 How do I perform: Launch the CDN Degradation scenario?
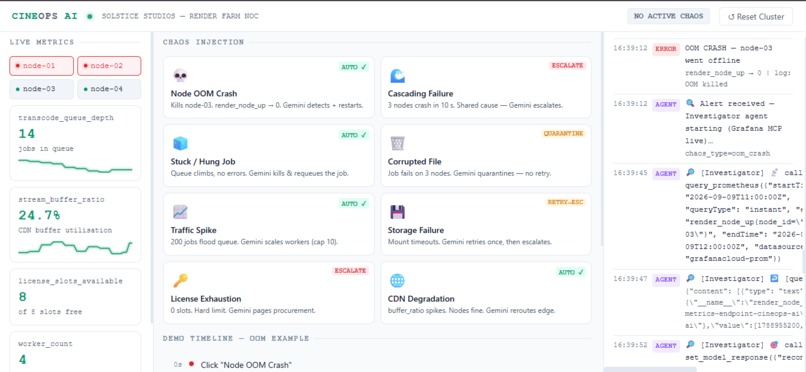click(x=486, y=293)
